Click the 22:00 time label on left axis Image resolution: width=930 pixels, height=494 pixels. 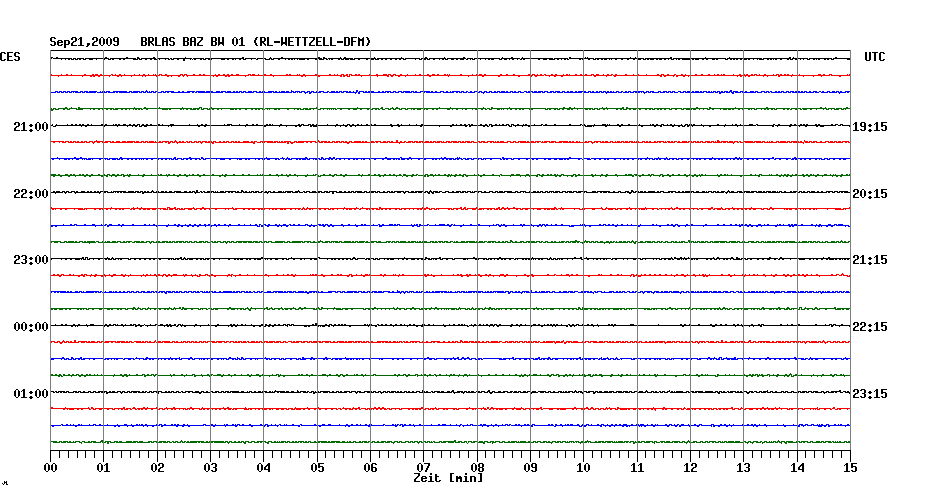click(x=30, y=193)
